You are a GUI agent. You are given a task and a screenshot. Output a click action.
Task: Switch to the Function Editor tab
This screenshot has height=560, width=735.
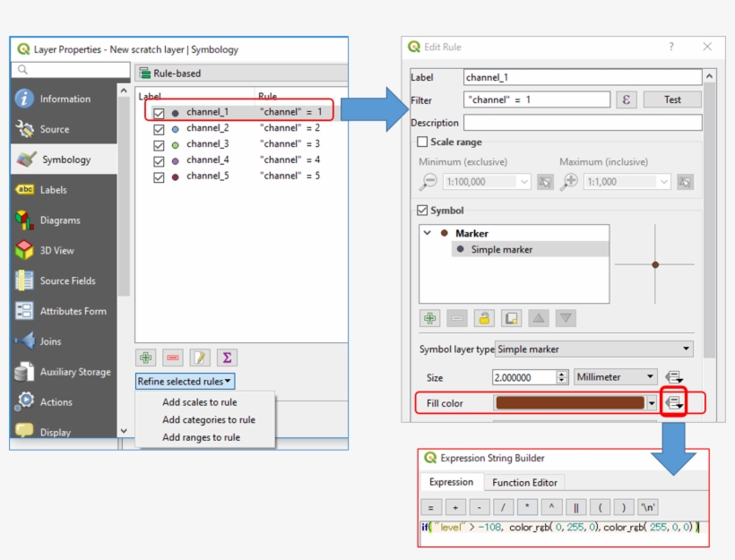pyautogui.click(x=524, y=482)
